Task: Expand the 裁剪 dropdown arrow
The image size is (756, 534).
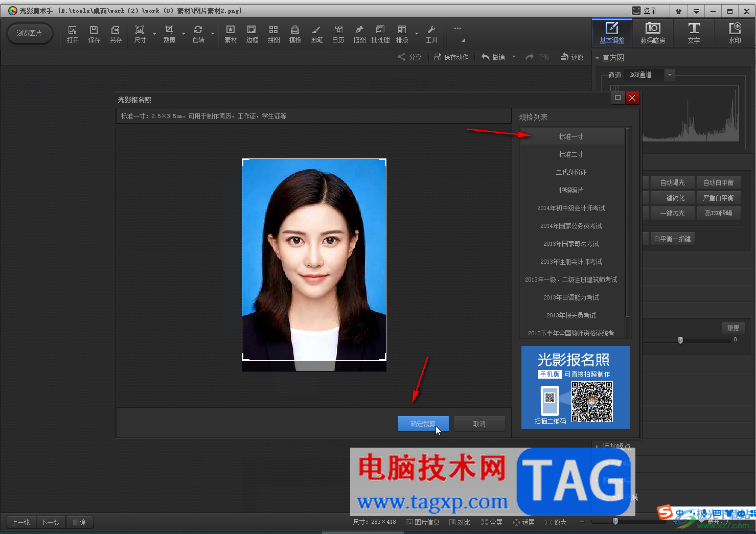Action: tap(184, 34)
